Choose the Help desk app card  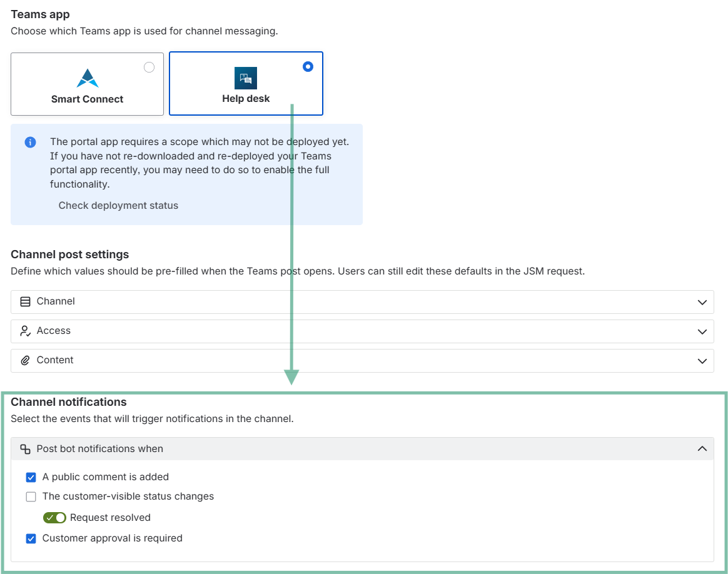246,84
